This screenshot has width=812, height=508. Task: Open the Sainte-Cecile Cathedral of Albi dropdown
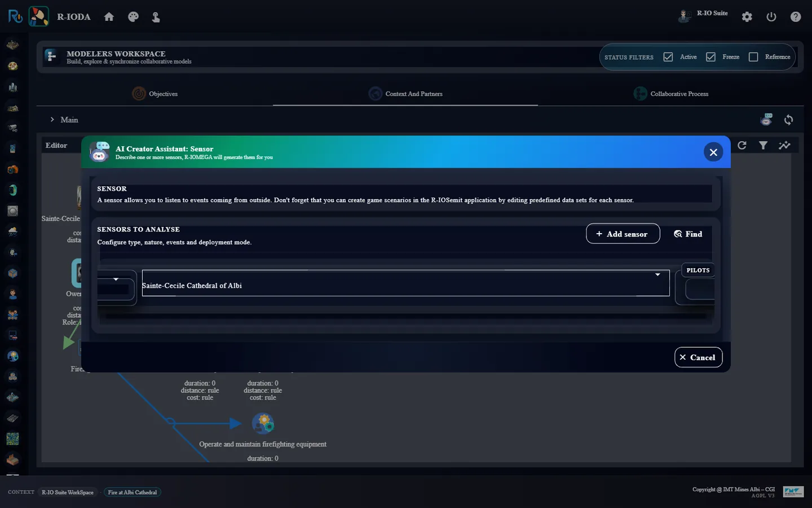pyautogui.click(x=405, y=283)
